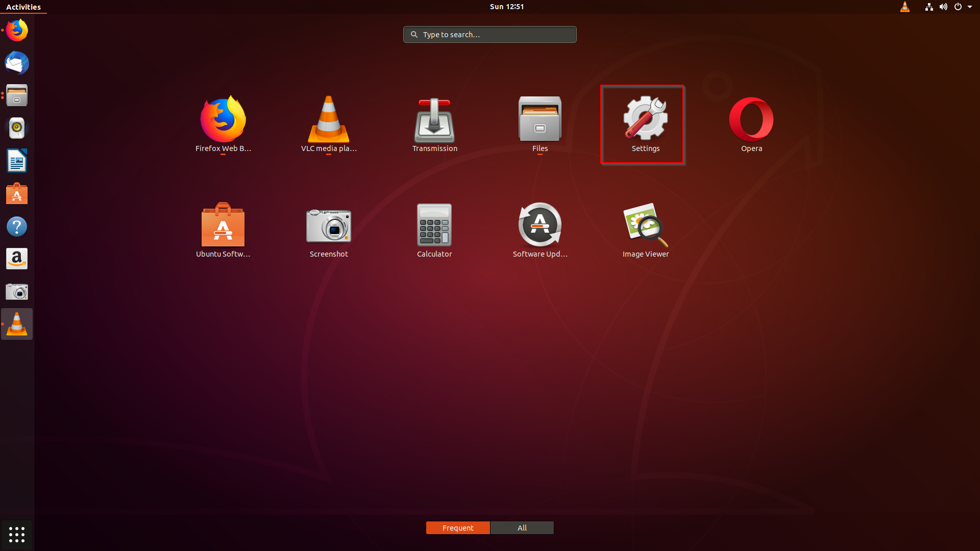The height and width of the screenshot is (551, 980).
Task: Open system network settings
Action: click(x=927, y=7)
